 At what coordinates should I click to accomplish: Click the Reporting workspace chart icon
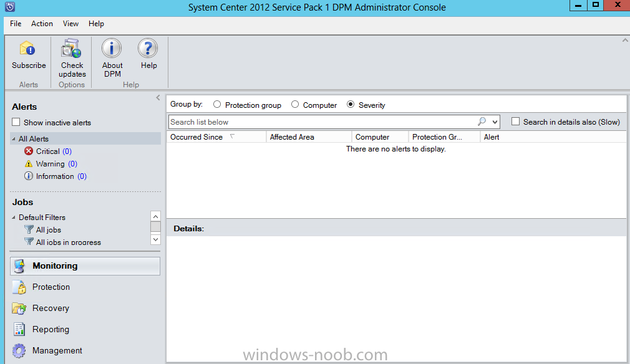[x=19, y=329]
